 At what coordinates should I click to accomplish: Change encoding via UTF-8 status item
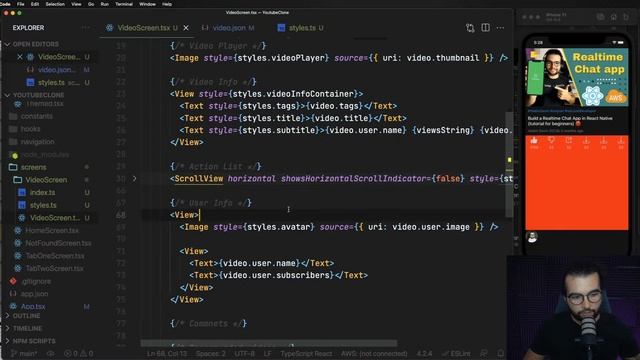pyautogui.click(x=245, y=353)
